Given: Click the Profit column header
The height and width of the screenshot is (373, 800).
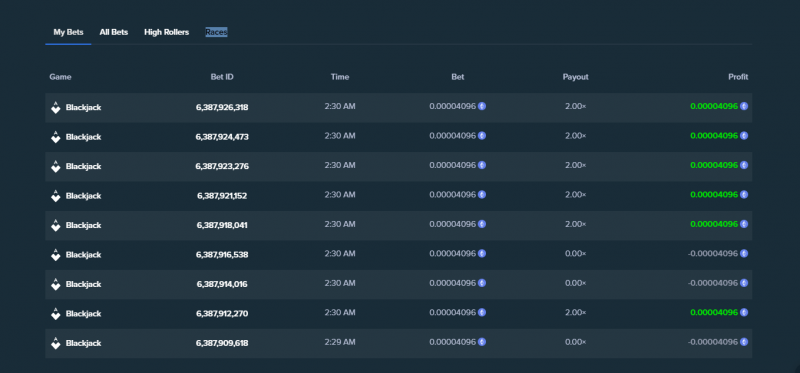Looking at the screenshot, I should (x=738, y=77).
